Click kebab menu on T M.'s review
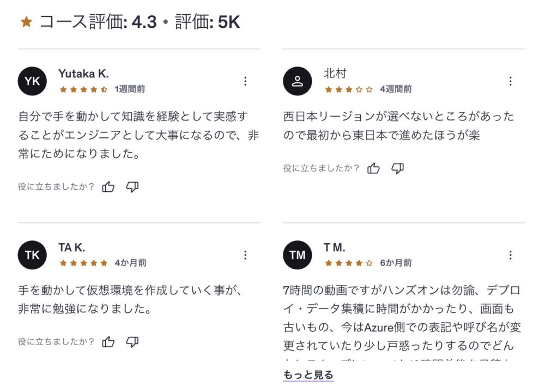The height and width of the screenshot is (392, 545). pos(511,255)
